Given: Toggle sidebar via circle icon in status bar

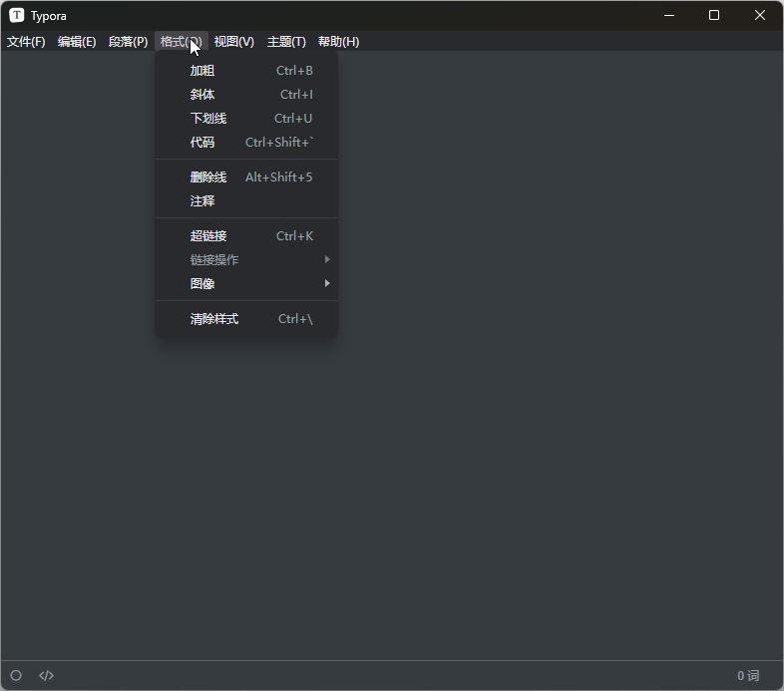Looking at the screenshot, I should tap(16, 675).
